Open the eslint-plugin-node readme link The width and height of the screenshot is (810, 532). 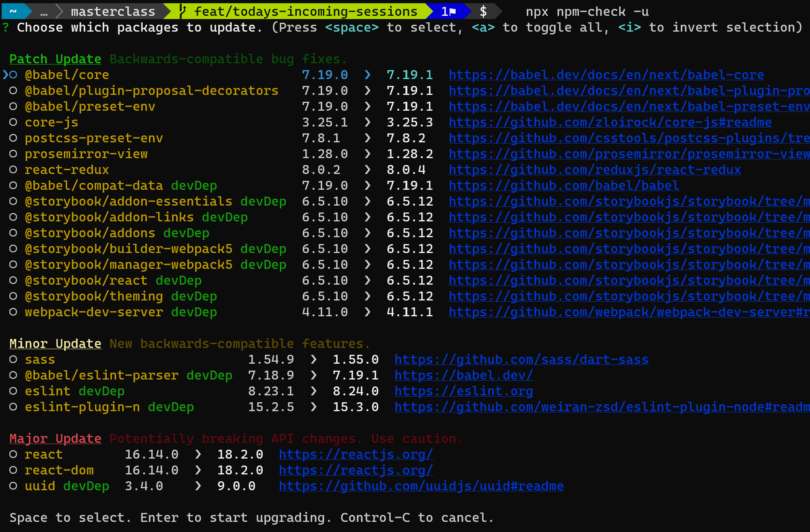tap(602, 407)
